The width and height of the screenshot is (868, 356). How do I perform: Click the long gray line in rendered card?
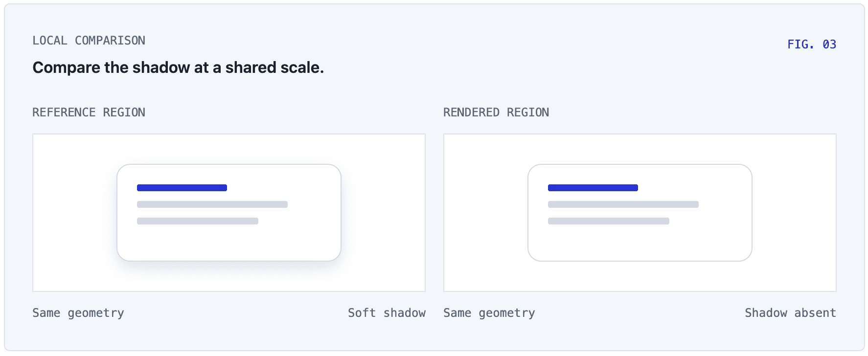[x=623, y=204]
